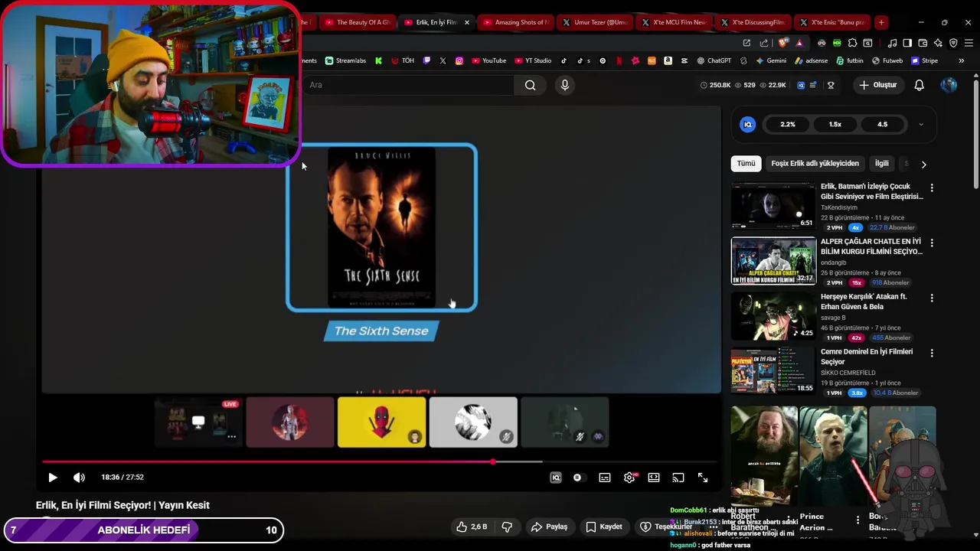Switch to X'te DiscussingFilm tab
980x551 pixels.
point(753,22)
